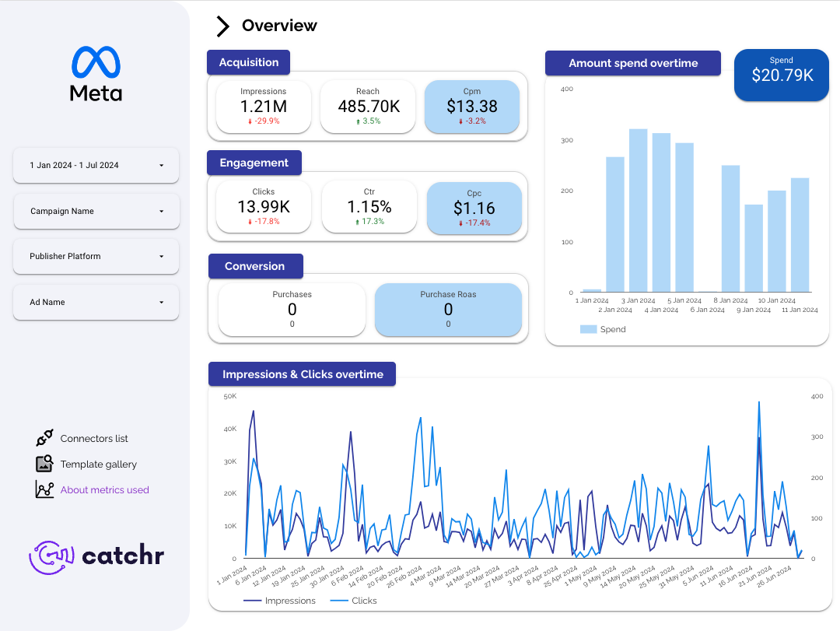This screenshot has height=631, width=840.
Task: Click the Clicks legend line marker
Action: 339,601
